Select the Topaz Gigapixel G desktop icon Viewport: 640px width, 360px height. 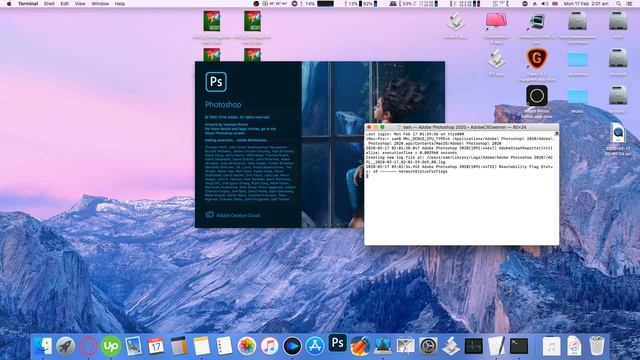536,58
